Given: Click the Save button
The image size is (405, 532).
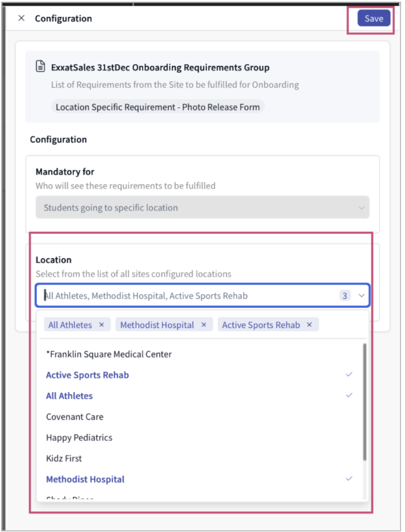Looking at the screenshot, I should 373,18.
